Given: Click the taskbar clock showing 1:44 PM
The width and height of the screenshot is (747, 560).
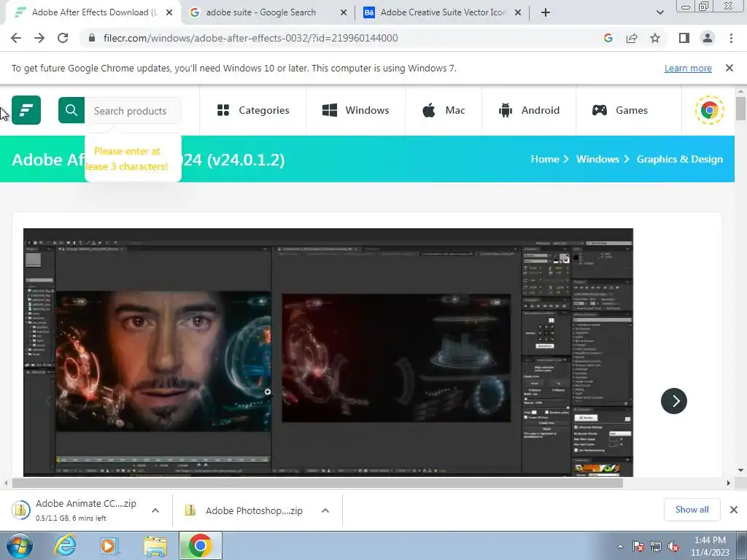Looking at the screenshot, I should pos(711,546).
